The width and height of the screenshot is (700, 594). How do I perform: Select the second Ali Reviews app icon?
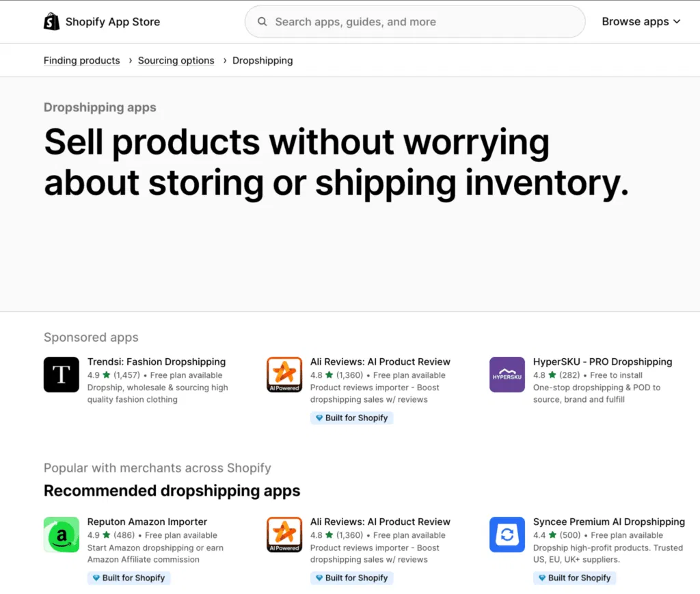click(x=284, y=535)
